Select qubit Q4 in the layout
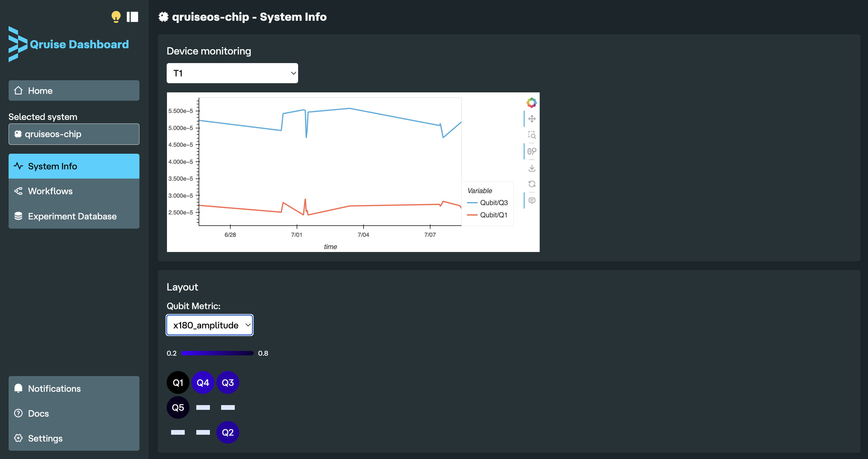 (x=203, y=383)
